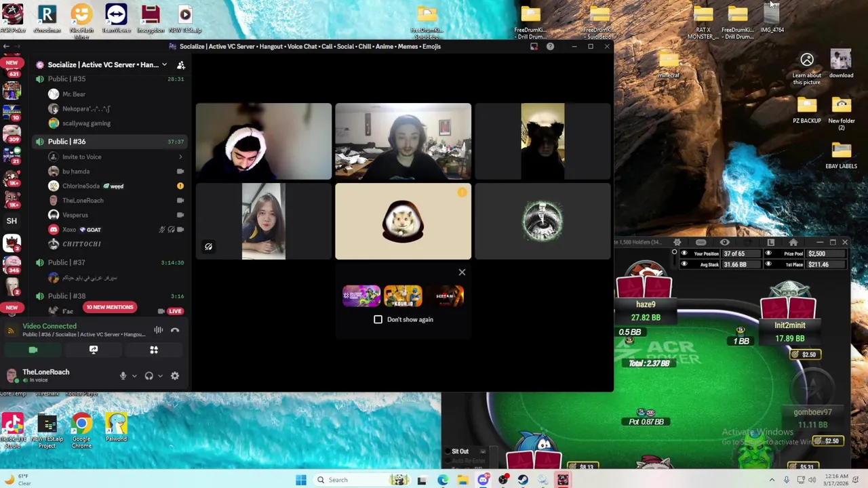This screenshot has width=868, height=488.
Task: Toggle Prize Pool eye visibility
Action: (x=768, y=253)
